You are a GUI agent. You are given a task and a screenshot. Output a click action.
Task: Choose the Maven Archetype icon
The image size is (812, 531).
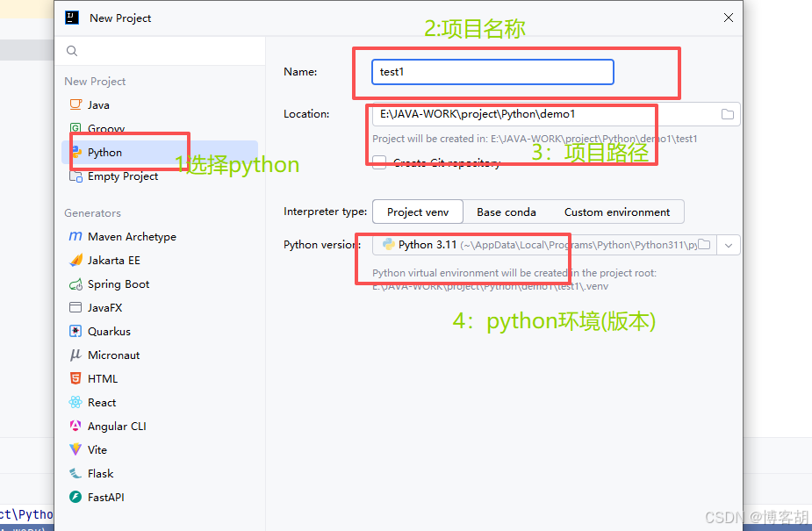(x=75, y=236)
